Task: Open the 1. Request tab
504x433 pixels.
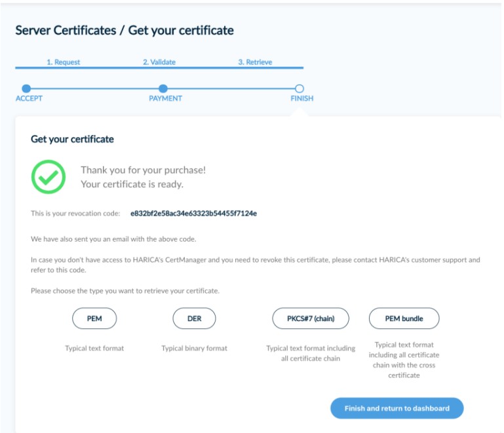Action: click(64, 62)
